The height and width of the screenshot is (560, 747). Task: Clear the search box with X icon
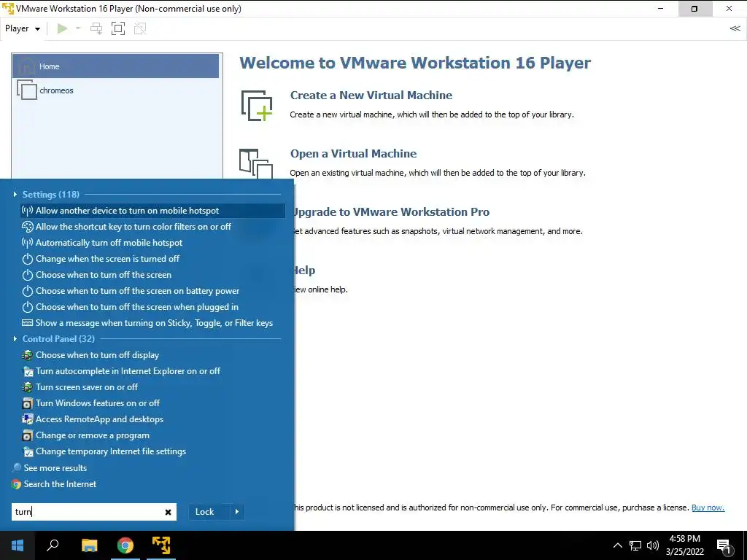coord(169,513)
